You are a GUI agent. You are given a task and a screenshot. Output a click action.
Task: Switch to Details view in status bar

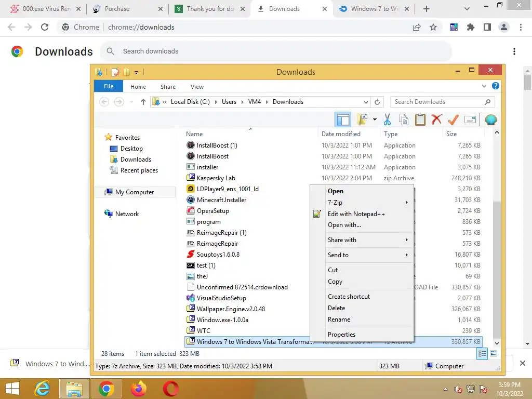(x=482, y=353)
